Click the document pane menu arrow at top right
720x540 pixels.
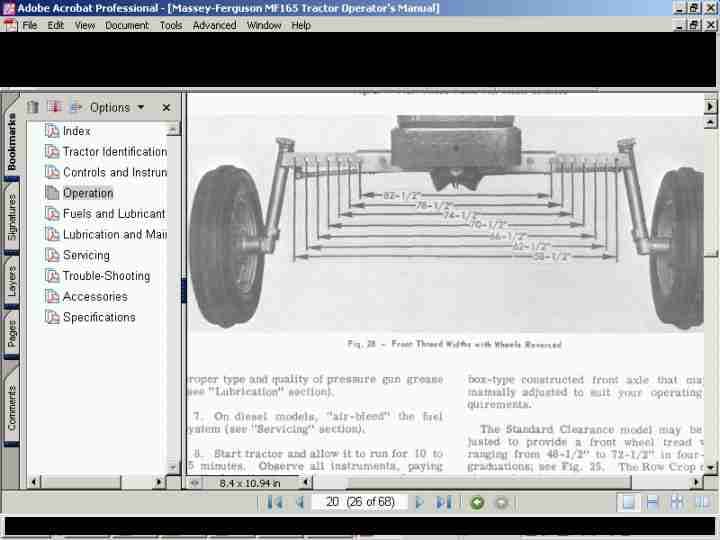[710, 106]
